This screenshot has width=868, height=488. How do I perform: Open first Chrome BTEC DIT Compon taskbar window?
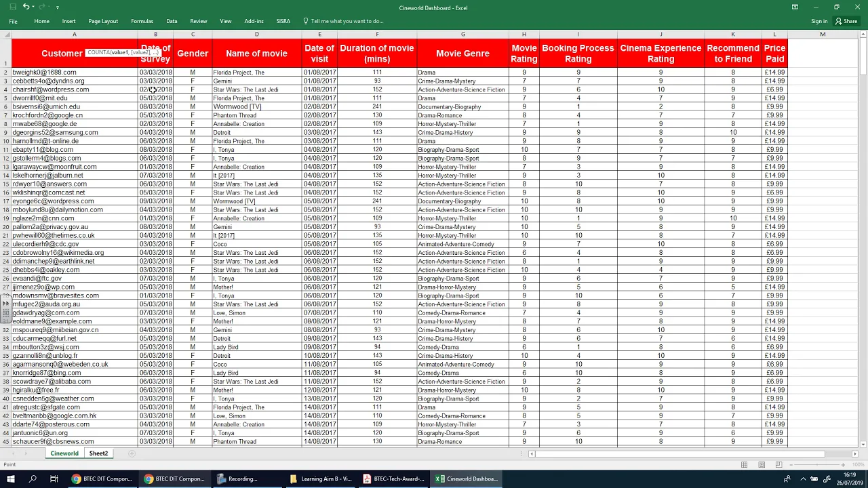102,479
